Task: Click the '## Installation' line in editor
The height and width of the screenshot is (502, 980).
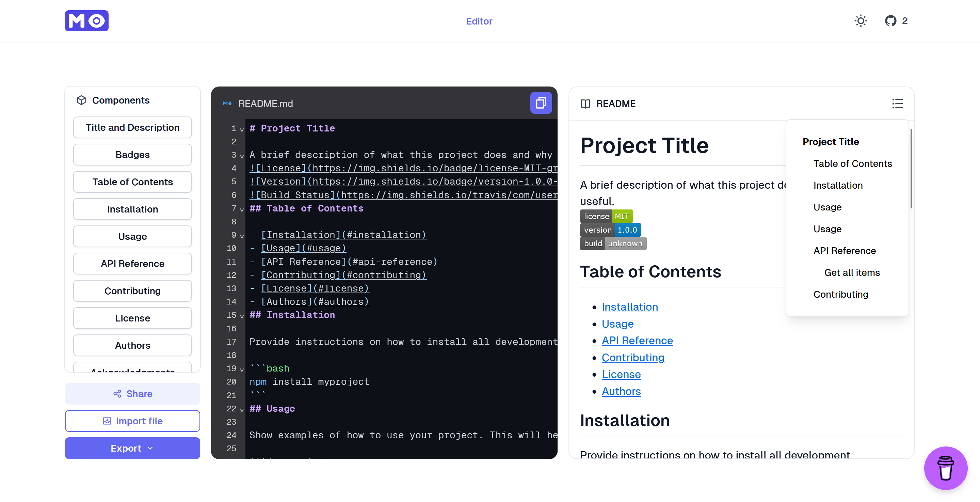Action: [292, 315]
